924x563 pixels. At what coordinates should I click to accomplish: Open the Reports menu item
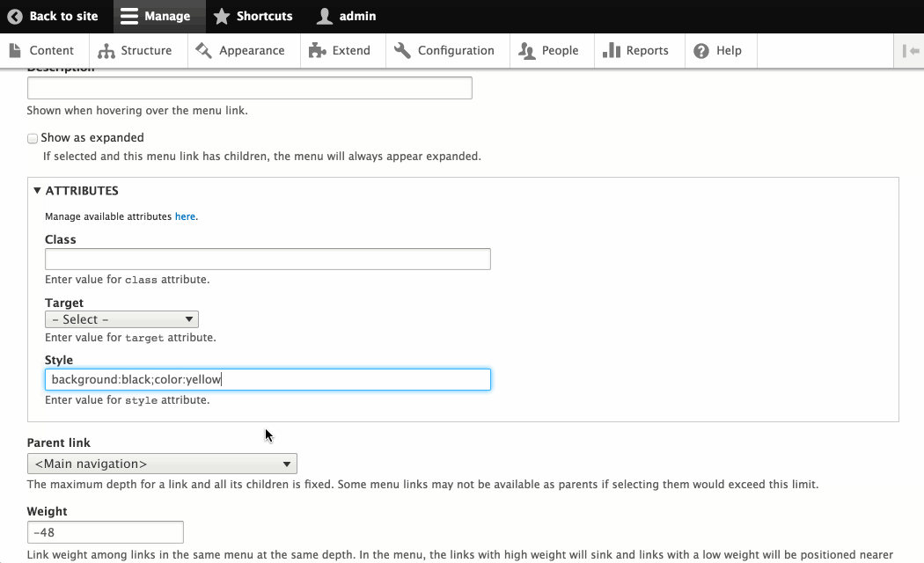point(640,51)
